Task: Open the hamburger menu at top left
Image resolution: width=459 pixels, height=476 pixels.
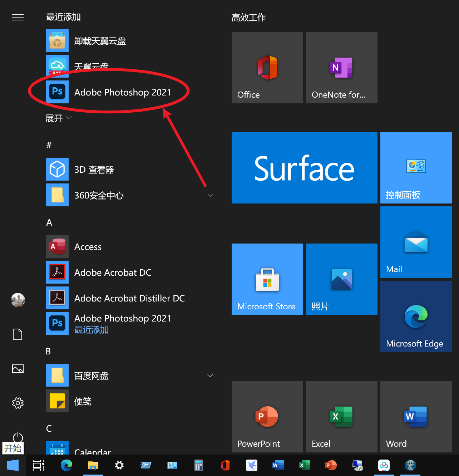Action: [x=18, y=17]
